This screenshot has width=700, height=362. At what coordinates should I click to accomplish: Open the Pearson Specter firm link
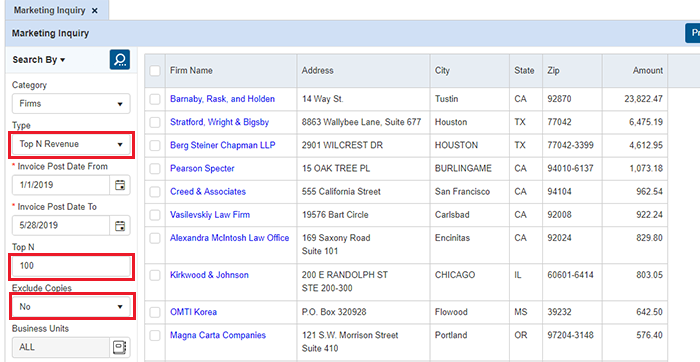[202, 169]
